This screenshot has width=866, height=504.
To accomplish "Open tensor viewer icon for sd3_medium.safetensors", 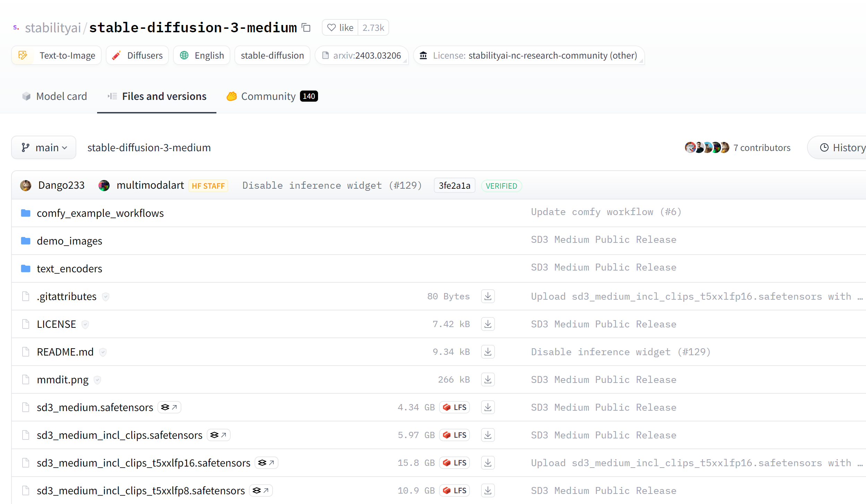I will point(169,407).
